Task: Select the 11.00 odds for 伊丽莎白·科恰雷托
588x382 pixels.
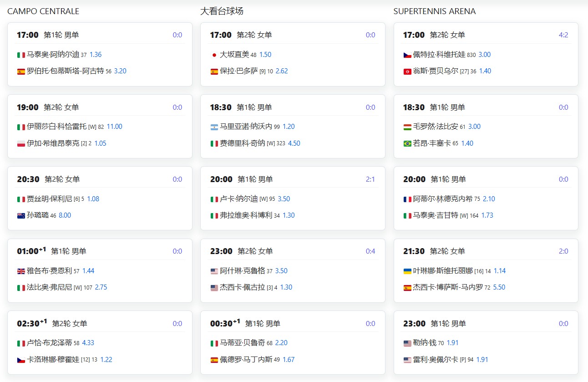Action: click(x=114, y=127)
